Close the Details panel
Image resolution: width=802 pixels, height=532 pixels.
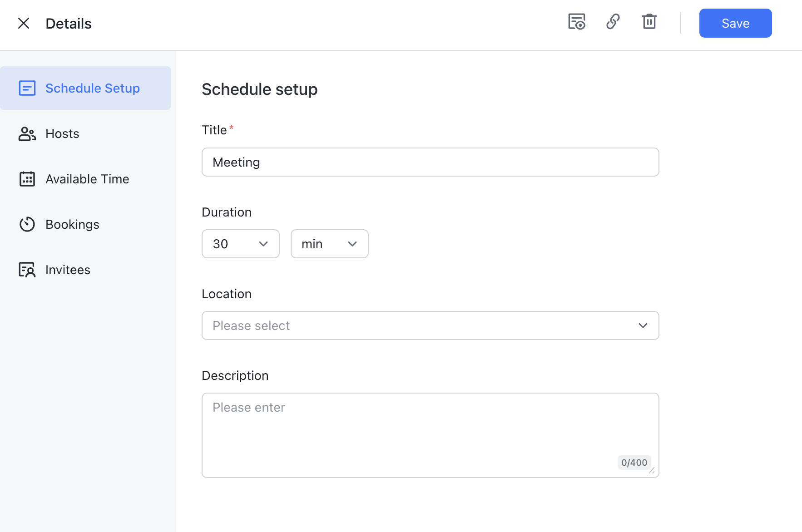tap(24, 23)
